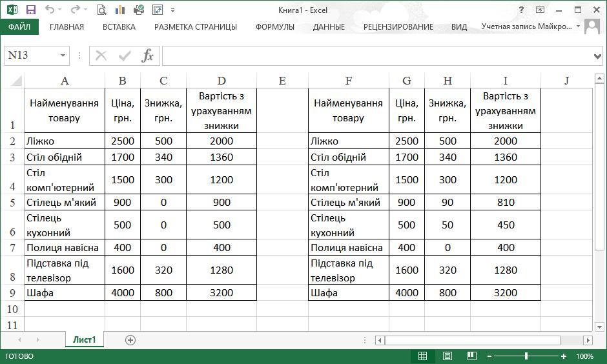
Task: Click the chart icon in quick access toolbar
Action: click(x=120, y=10)
